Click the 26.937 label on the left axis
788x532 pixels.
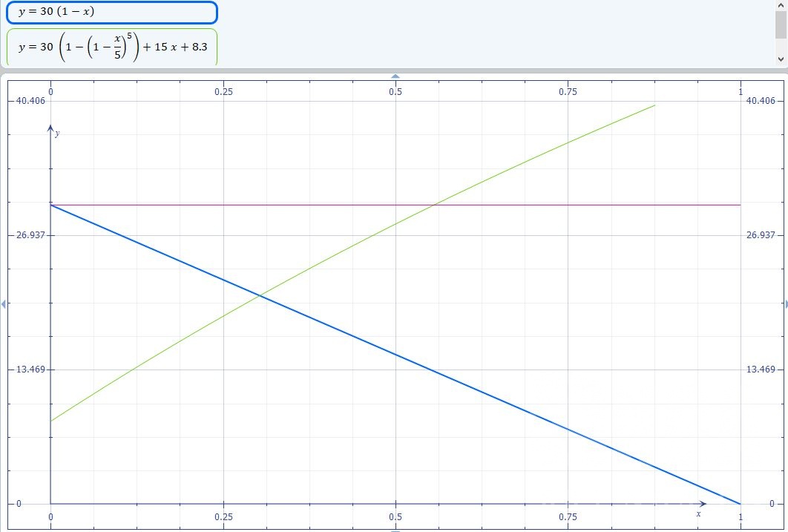pyautogui.click(x=30, y=235)
